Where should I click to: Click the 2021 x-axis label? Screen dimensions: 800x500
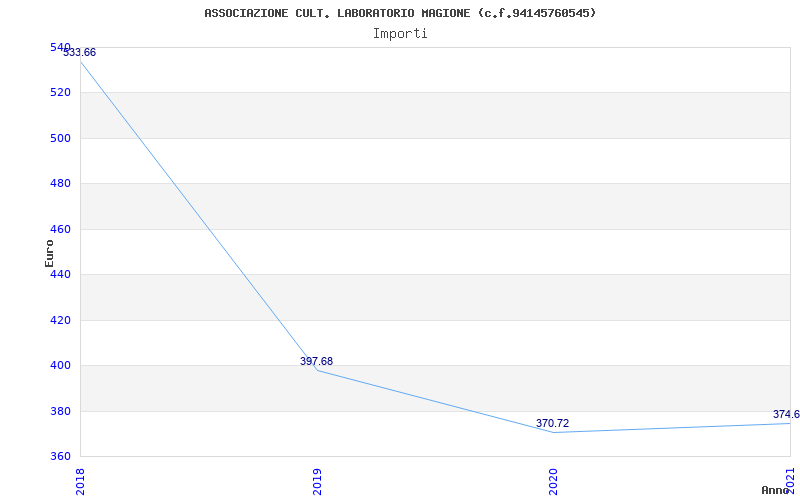coord(790,481)
